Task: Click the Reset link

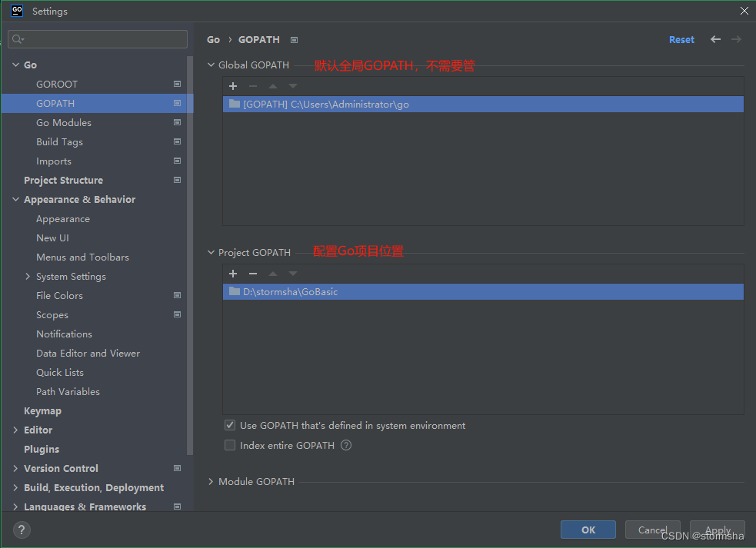Action: point(681,39)
